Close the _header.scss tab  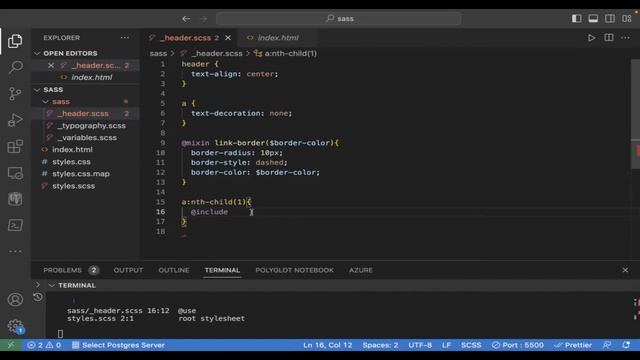228,38
